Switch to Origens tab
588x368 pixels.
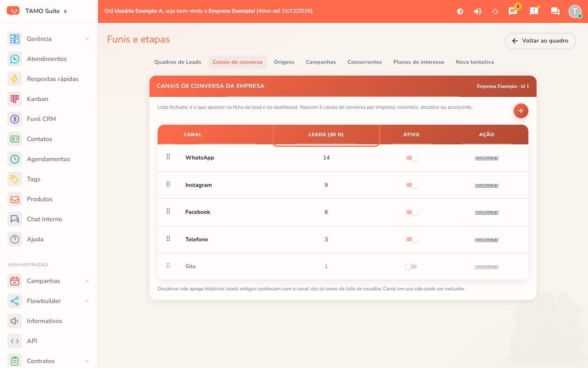tap(284, 62)
